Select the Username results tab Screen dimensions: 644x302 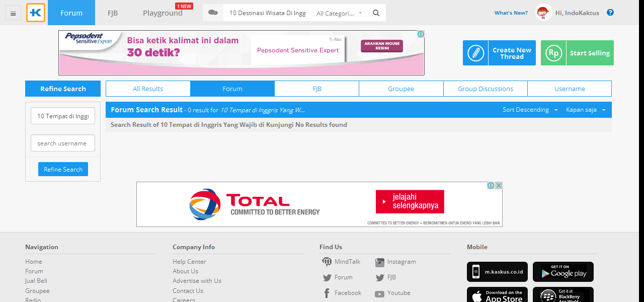click(570, 89)
